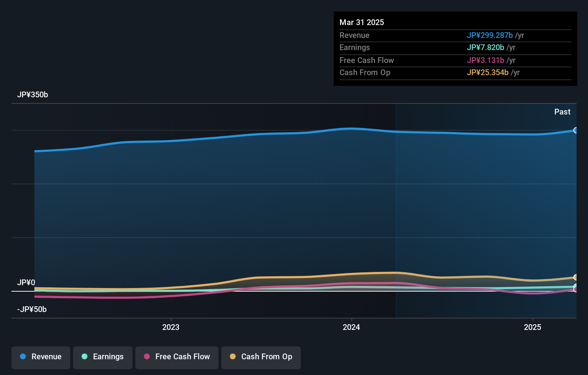Screen dimensions: 588x375
Task: Click the Earnings row label in tooltip
Action: (355, 47)
